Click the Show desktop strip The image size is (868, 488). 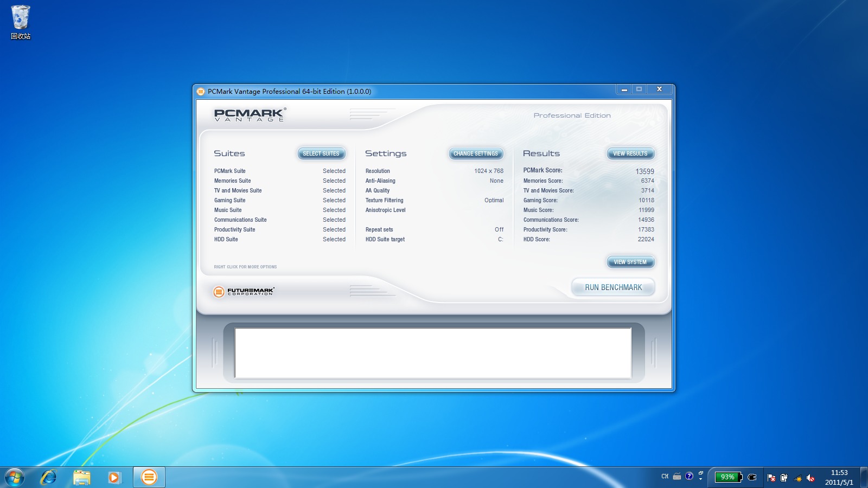pyautogui.click(x=864, y=478)
